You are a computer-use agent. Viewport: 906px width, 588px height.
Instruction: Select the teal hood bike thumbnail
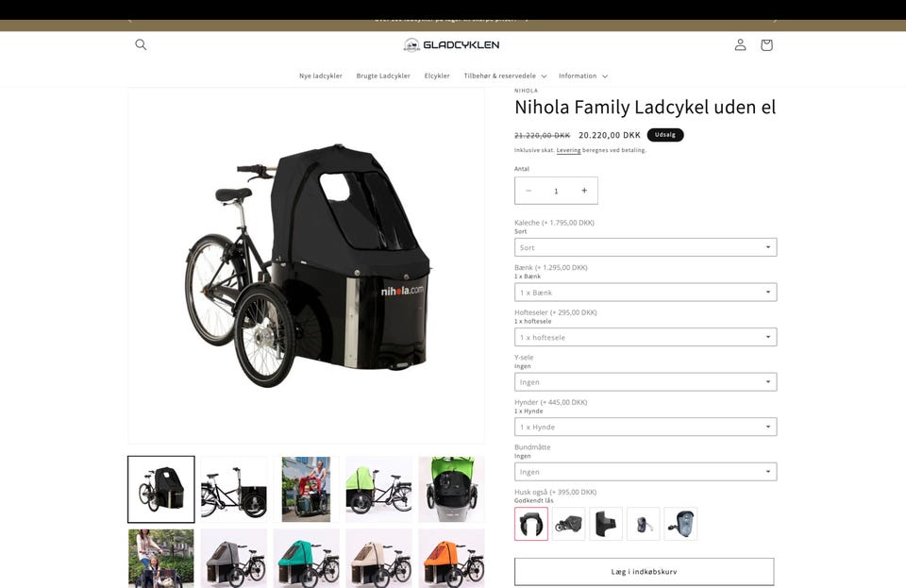(306, 559)
